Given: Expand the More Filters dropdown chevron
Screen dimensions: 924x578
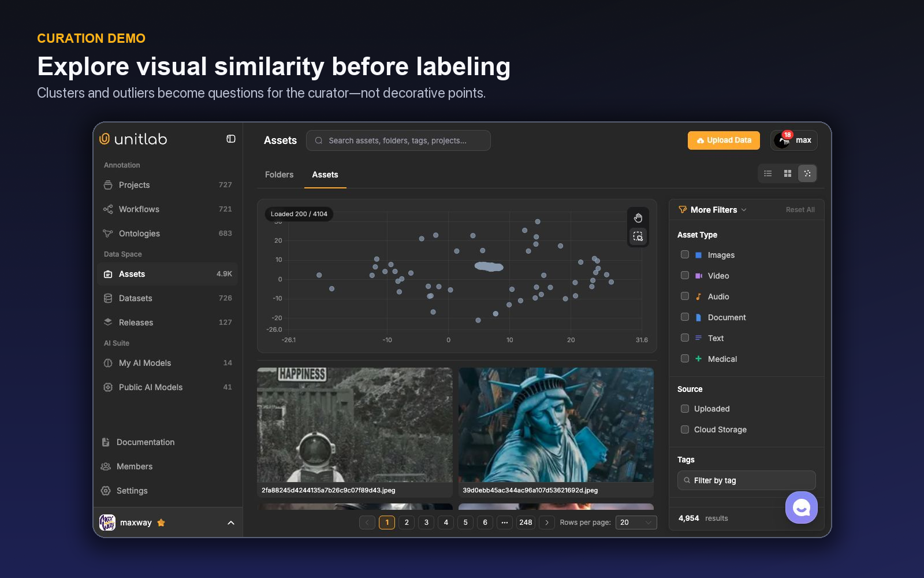Looking at the screenshot, I should click(744, 210).
